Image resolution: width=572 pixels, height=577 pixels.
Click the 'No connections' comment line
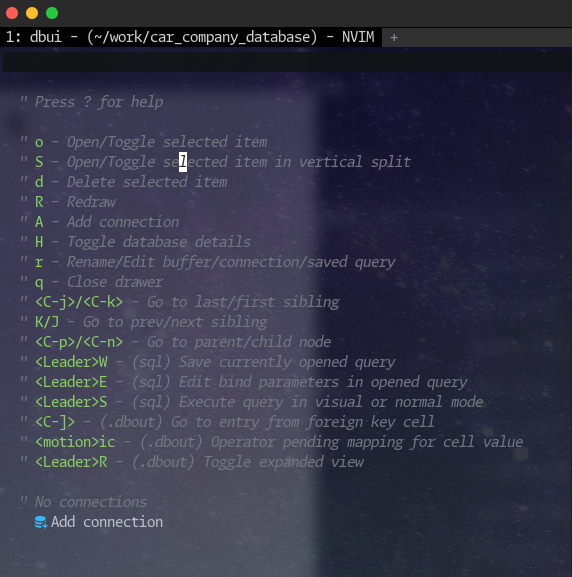click(x=84, y=502)
